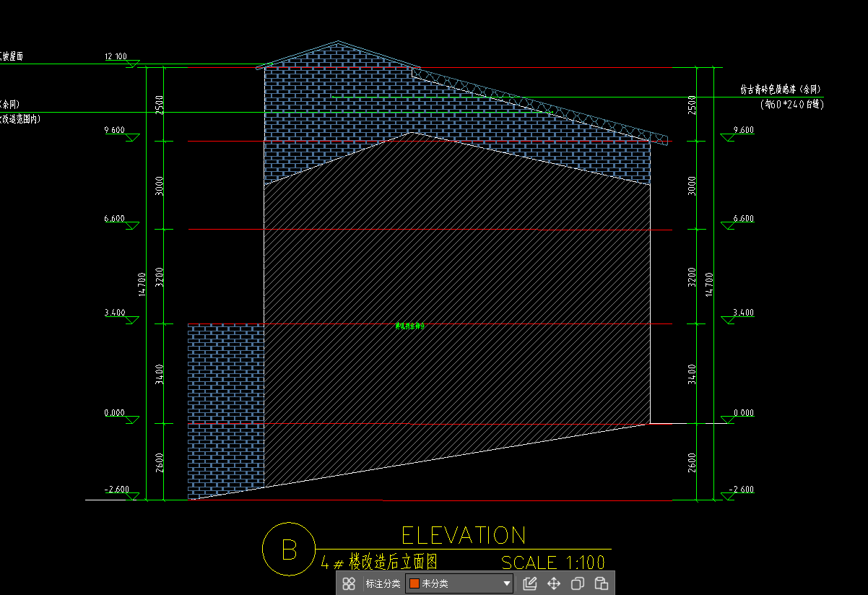Click the ELEVATION title text

[464, 535]
